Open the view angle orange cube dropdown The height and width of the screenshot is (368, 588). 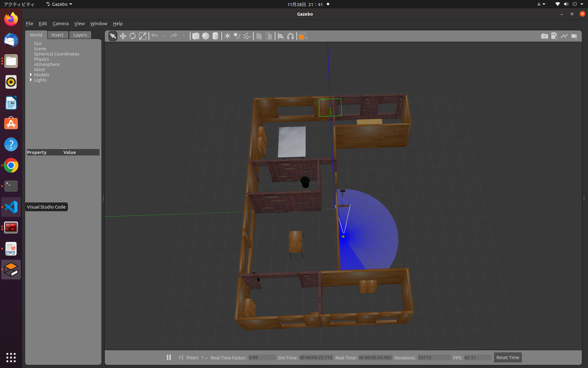click(303, 36)
